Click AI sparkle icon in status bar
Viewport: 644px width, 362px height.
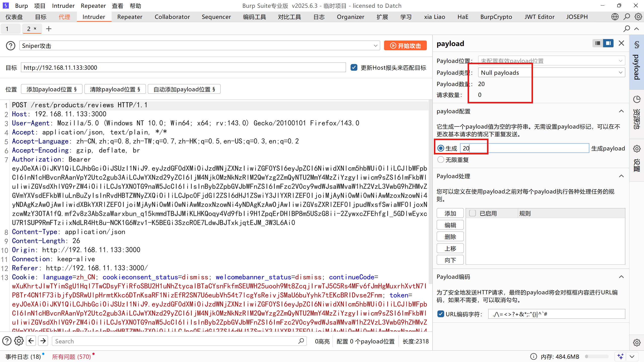click(x=620, y=356)
